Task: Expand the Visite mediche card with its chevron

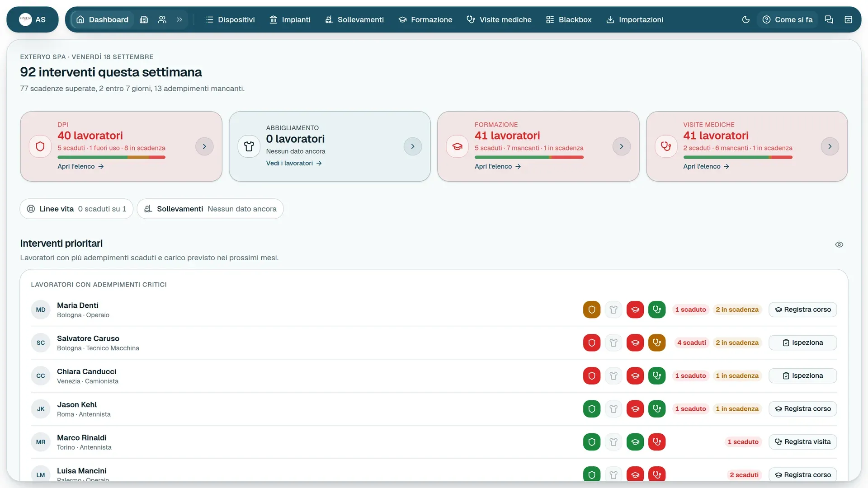Action: (x=830, y=146)
